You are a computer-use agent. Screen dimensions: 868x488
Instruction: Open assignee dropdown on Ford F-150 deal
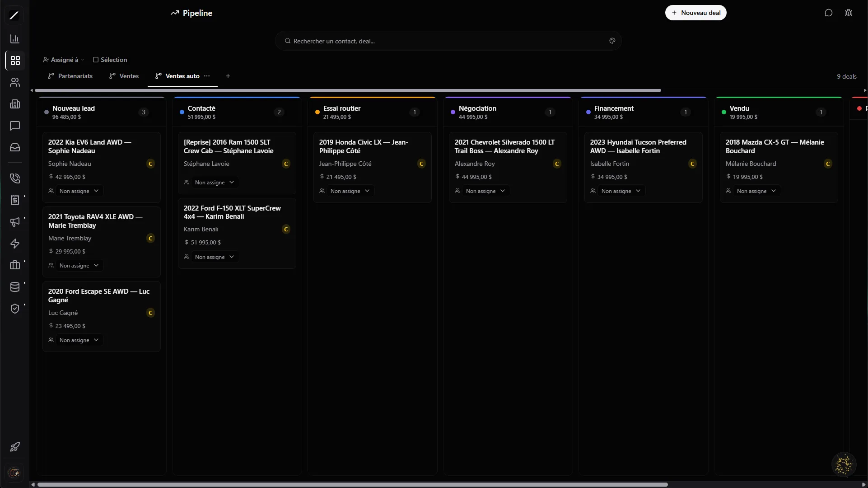coord(215,257)
